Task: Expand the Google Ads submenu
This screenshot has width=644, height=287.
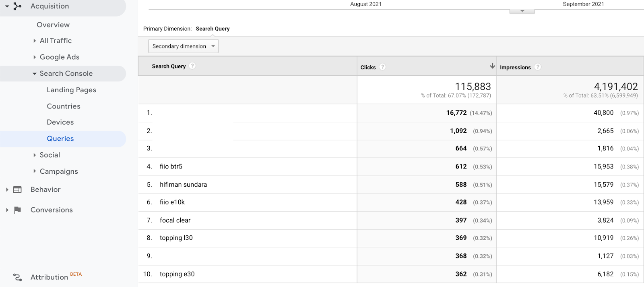Action: 35,57
